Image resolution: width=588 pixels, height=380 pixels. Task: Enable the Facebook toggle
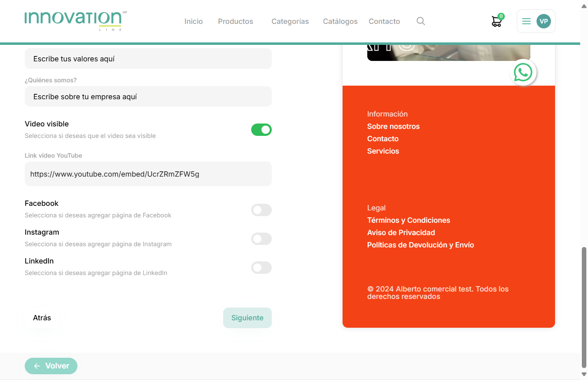pos(261,210)
